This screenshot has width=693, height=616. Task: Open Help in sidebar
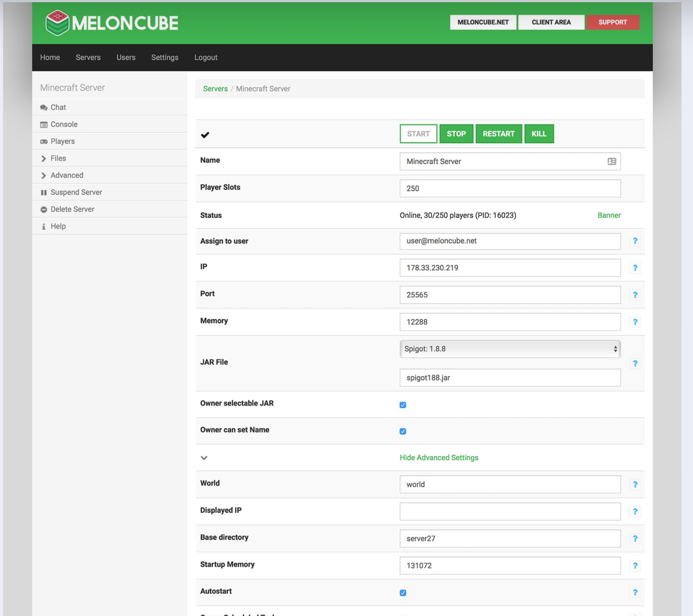(110, 226)
